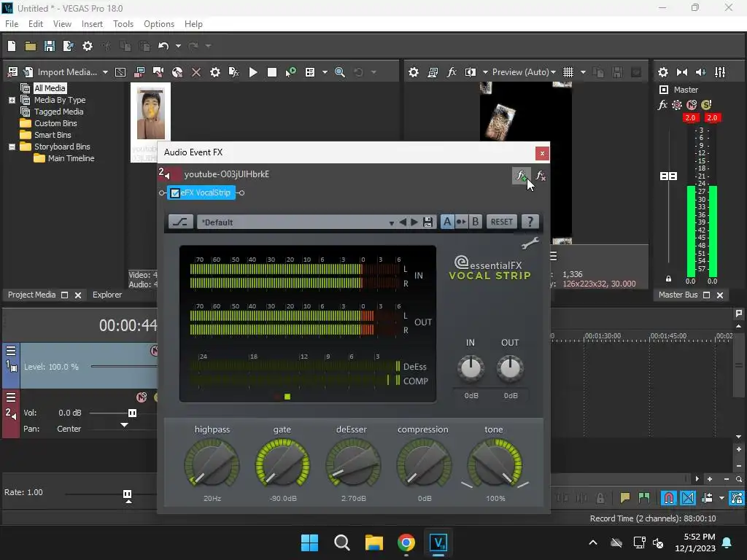
Task: Save the project with floppy icon
Action: (49, 46)
